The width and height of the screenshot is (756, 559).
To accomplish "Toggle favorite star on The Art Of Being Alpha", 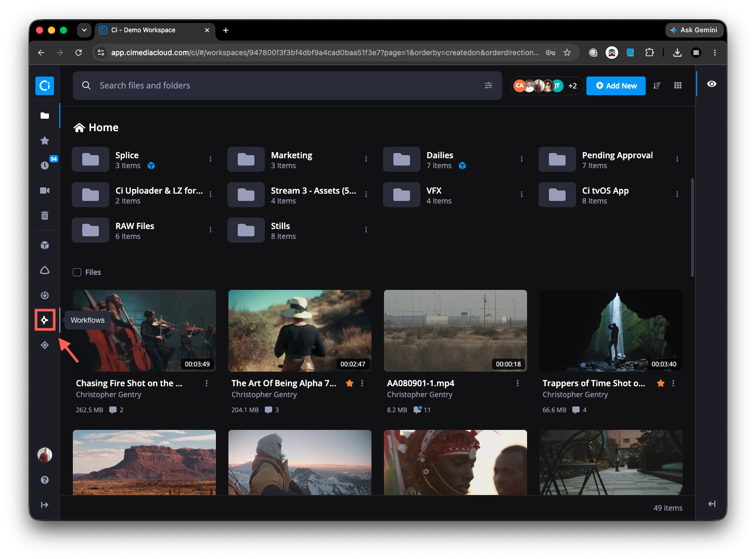I will click(x=350, y=383).
